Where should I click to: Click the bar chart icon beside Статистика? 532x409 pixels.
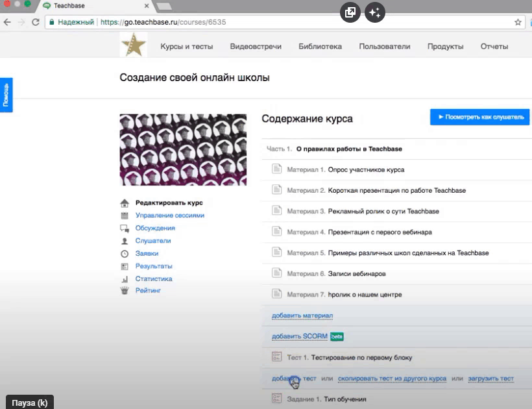pos(125,279)
